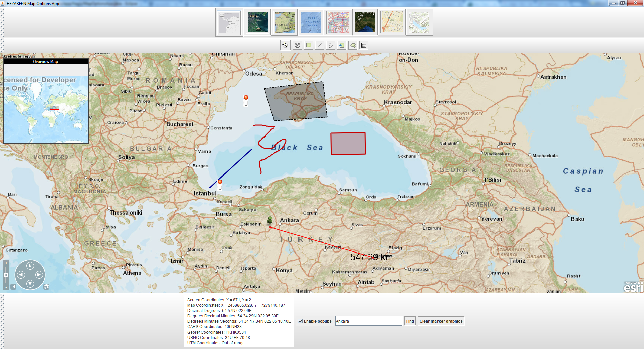The image size is (644, 349).
Task: Minimize the HEZARFEN Map Options App window
Action: [614, 3]
